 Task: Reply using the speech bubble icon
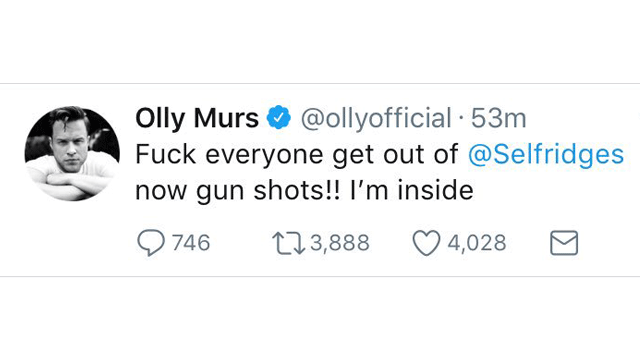[x=151, y=243]
